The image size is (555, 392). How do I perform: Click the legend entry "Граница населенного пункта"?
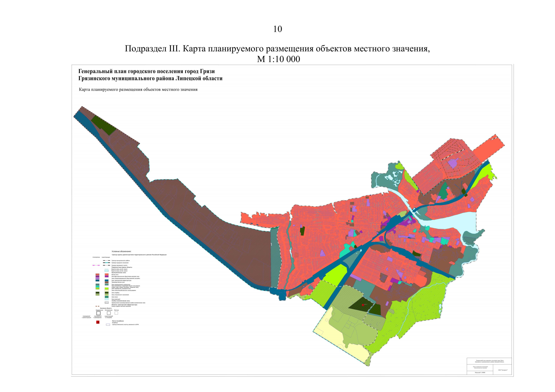pos(119,265)
